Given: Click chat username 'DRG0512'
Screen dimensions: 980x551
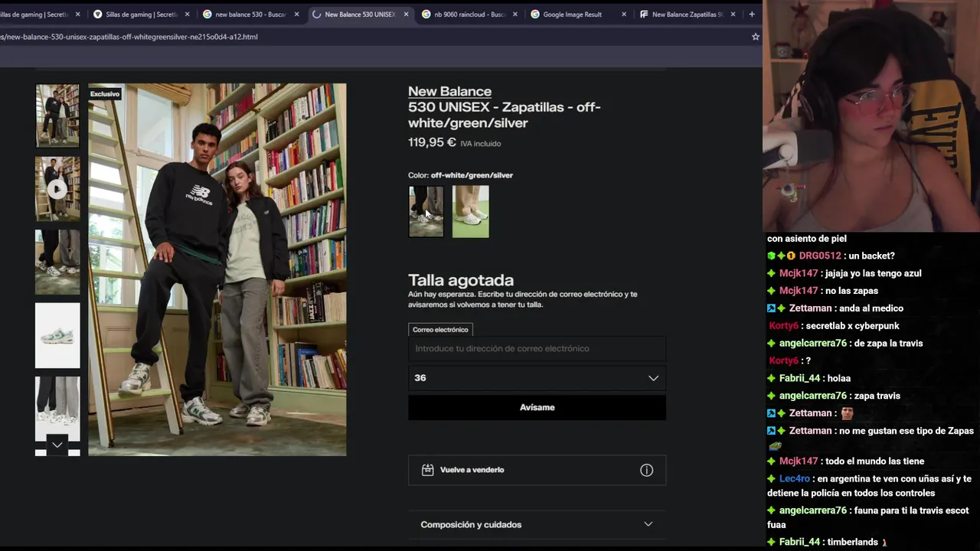Looking at the screenshot, I should pyautogui.click(x=820, y=256).
